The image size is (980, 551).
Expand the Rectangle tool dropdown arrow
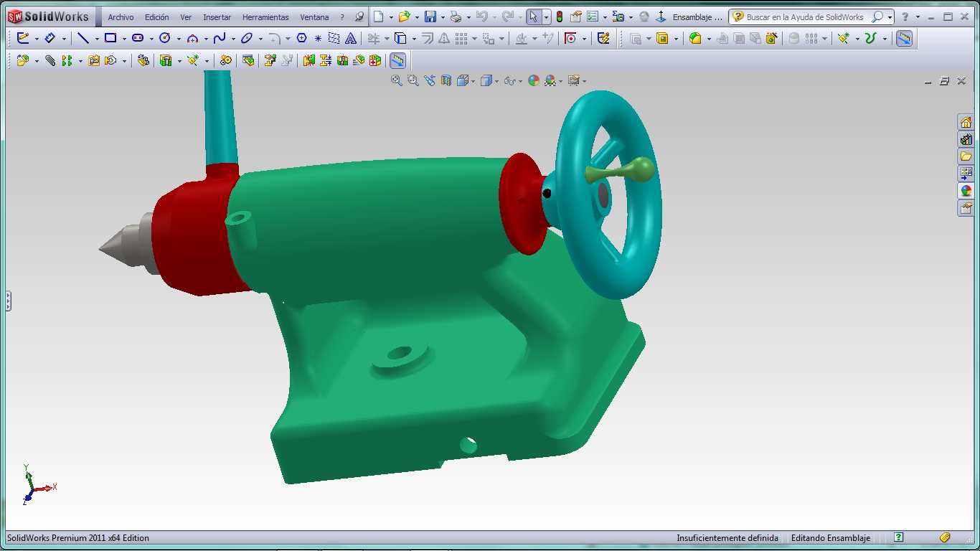(x=123, y=39)
